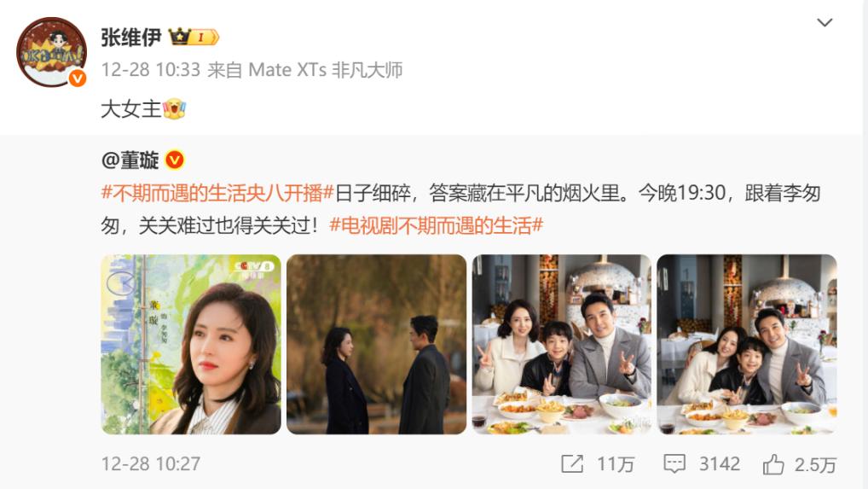
Task: View the couple facing each other photo
Action: 376,344
